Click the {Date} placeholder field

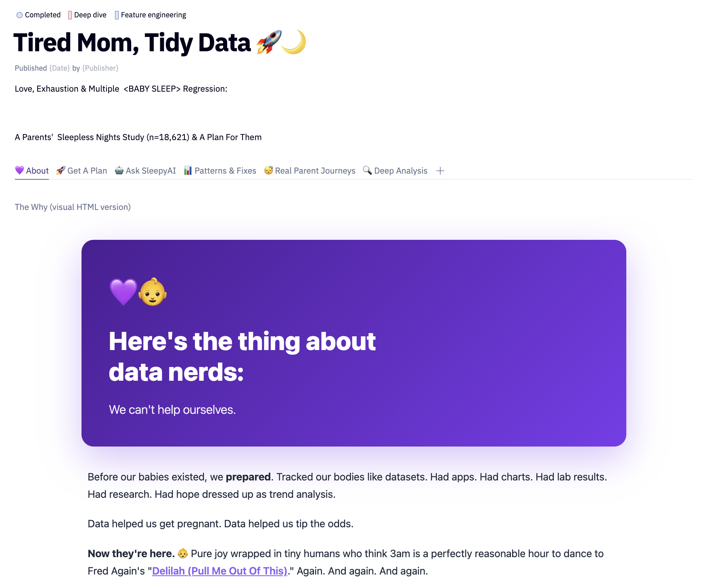point(60,68)
